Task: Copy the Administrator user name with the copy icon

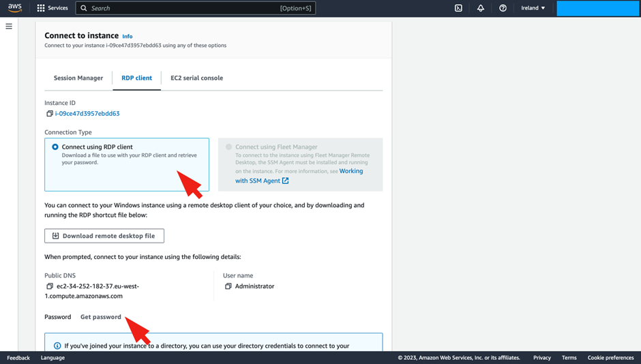Action: [228, 286]
